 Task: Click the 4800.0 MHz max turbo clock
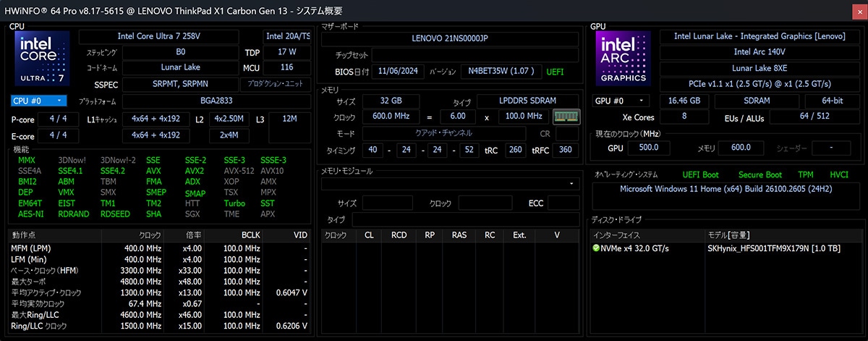click(143, 281)
